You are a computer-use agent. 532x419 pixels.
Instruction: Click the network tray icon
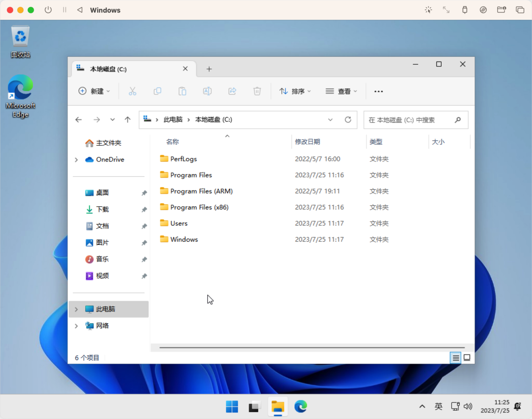coord(455,407)
